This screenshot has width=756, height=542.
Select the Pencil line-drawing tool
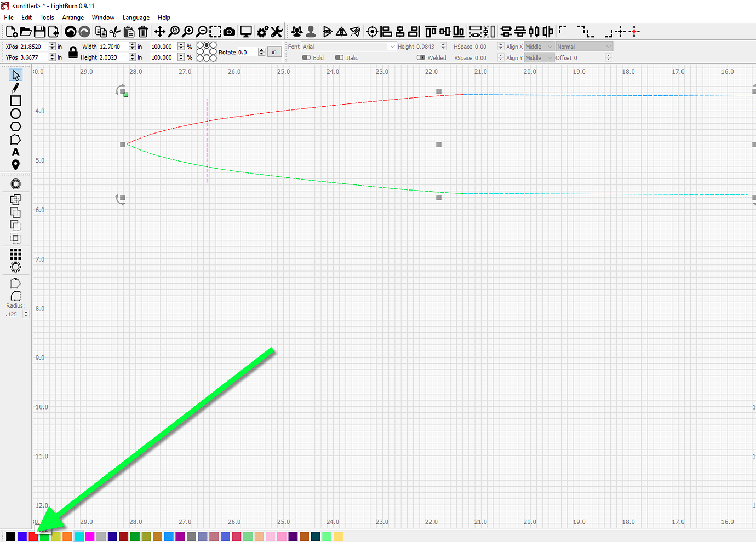[x=15, y=87]
